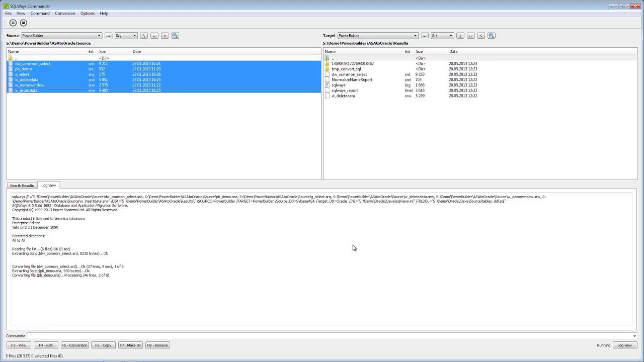Click the NormalizeNameReport file icon
The width and height of the screenshot is (644, 362).
[327, 80]
